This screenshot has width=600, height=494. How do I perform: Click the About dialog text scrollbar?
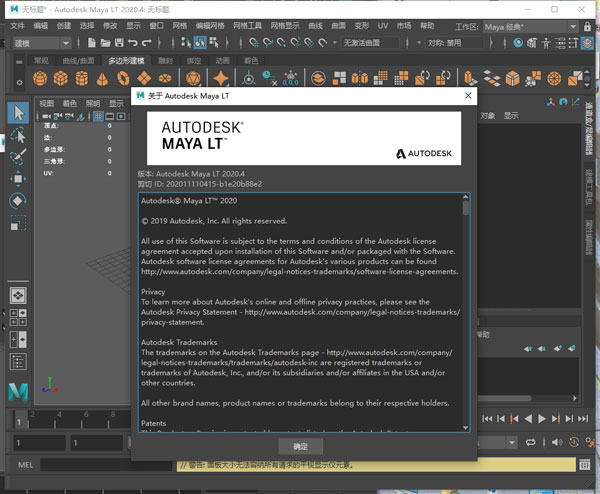[465, 313]
